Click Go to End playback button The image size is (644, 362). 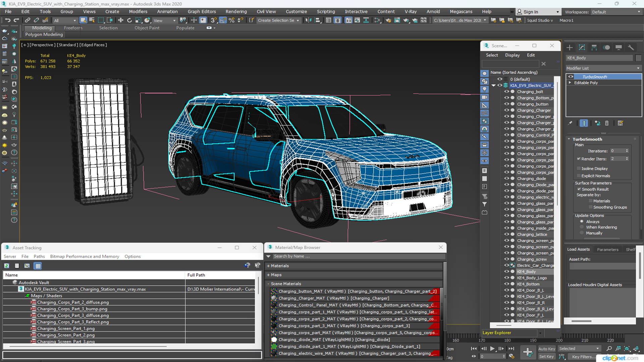click(511, 349)
